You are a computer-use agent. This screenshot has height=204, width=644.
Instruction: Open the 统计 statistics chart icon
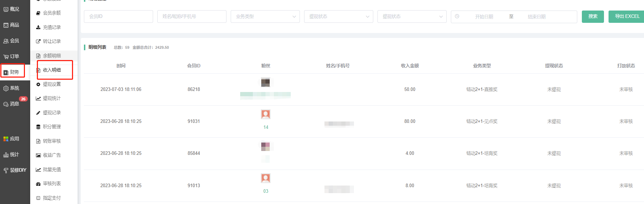(x=6, y=155)
